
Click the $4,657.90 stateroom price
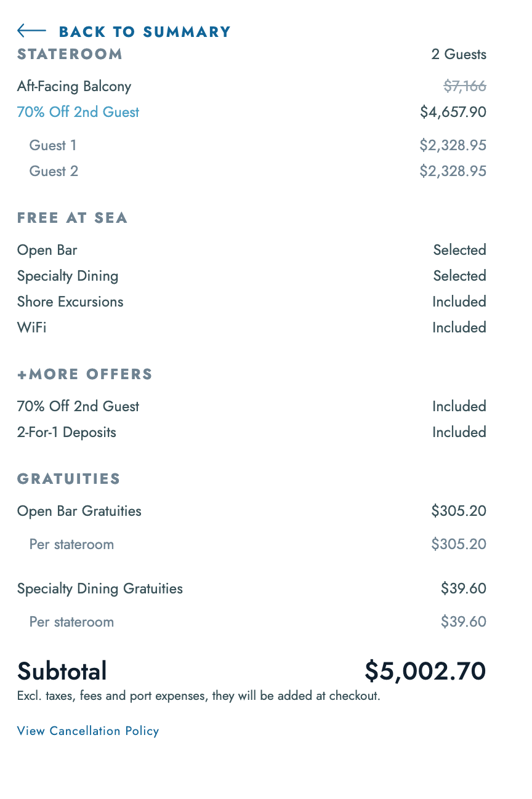(x=453, y=112)
